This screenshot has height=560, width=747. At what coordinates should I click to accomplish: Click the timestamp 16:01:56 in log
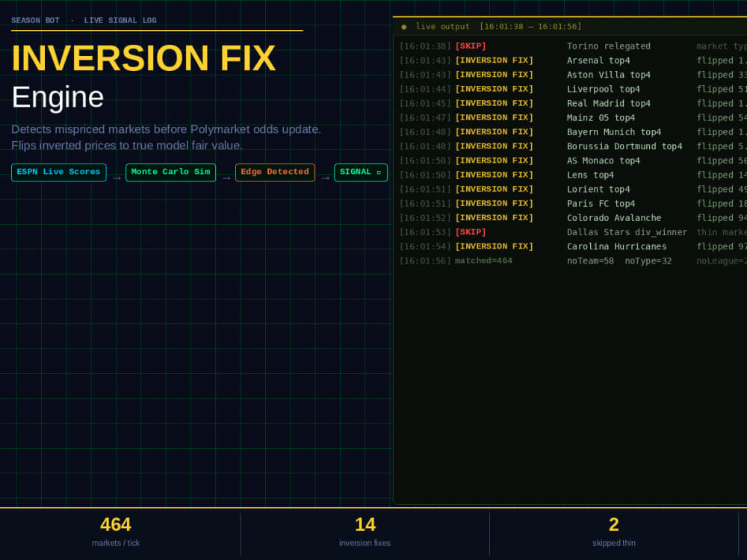(425, 261)
